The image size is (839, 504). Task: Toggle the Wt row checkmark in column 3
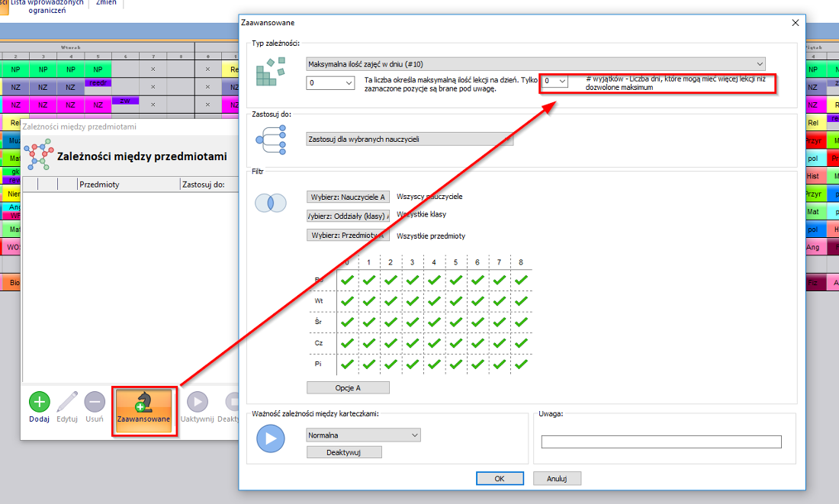click(412, 300)
